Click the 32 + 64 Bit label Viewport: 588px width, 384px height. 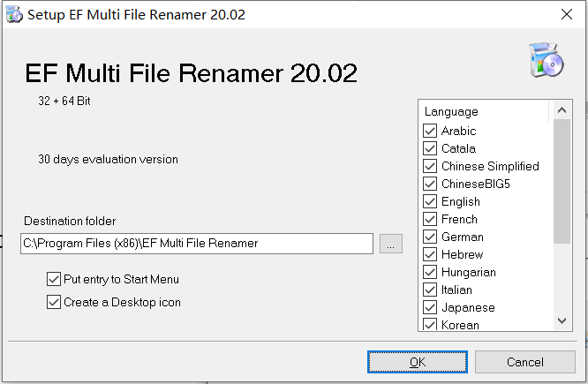click(x=64, y=101)
